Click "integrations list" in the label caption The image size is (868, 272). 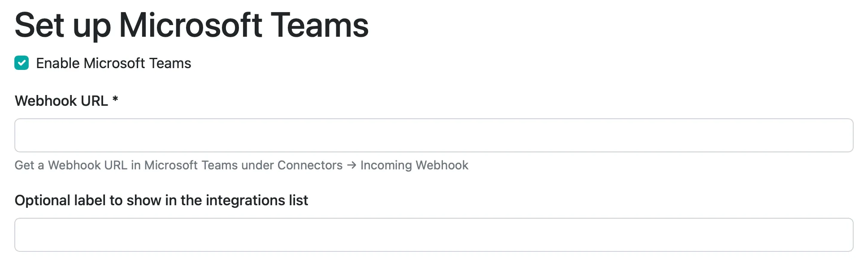pyautogui.click(x=257, y=200)
